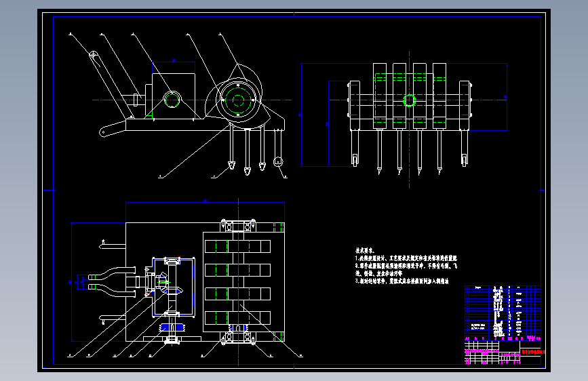588x381 pixels.
Task: Select the green circle inside the side-view box
Action: click(x=172, y=100)
